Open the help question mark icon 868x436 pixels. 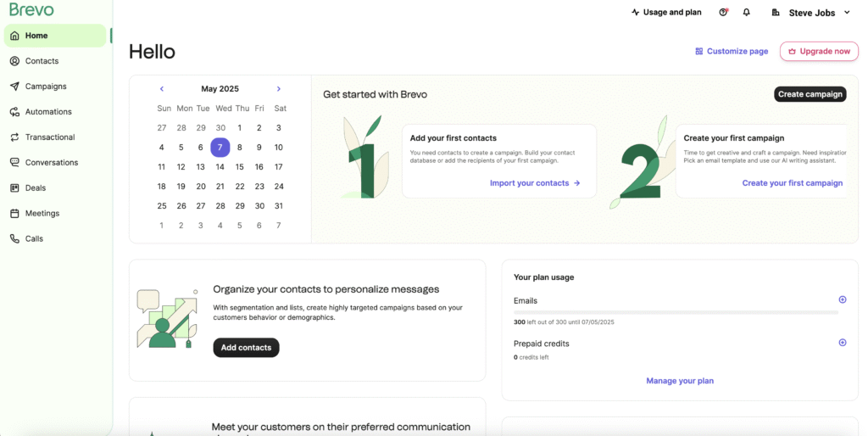pos(723,12)
